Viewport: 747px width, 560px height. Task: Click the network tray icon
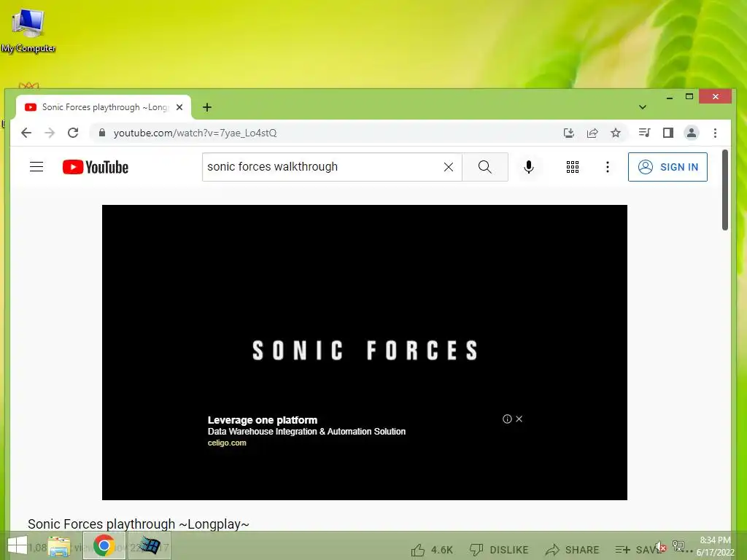coord(678,545)
